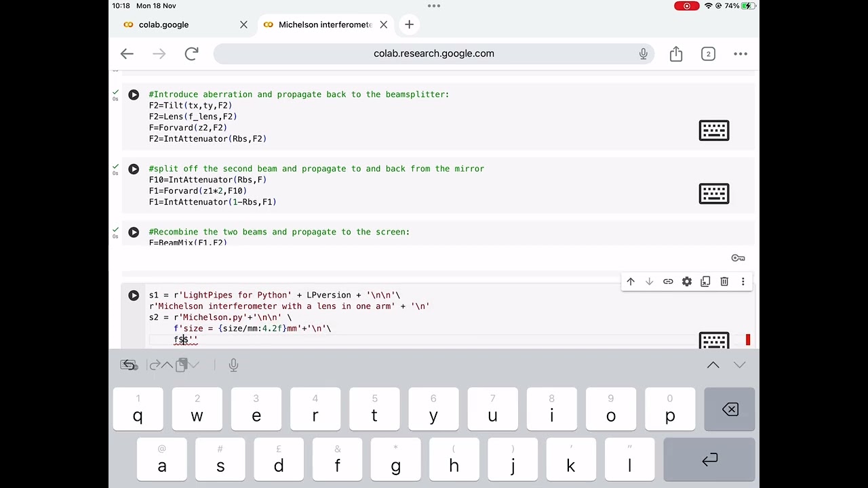
Task: Tap the multitasking three dots at top
Action: 434,6
